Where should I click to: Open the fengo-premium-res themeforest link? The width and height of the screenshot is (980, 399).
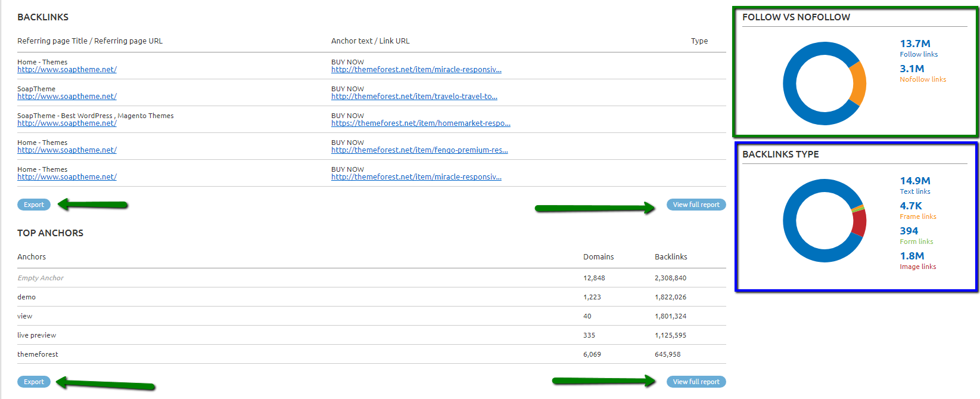(x=419, y=150)
